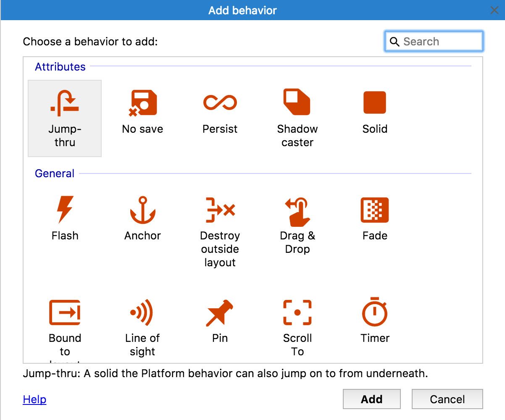Select the Fade behavior icon
The image size is (505, 420).
click(374, 210)
